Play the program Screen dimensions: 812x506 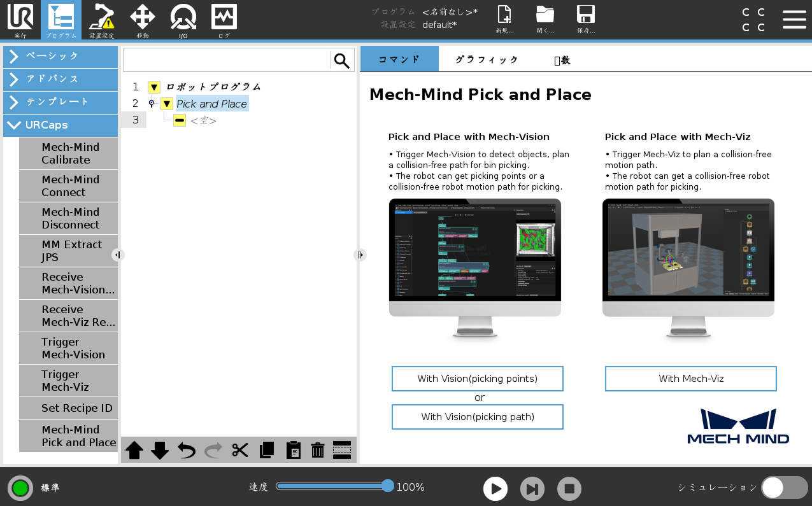pyautogui.click(x=495, y=489)
